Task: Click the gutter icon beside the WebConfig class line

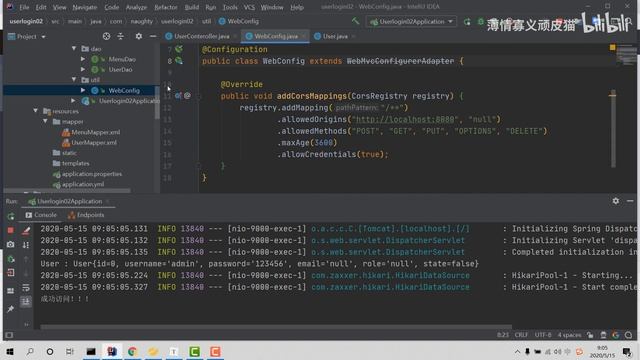Action: coord(179,61)
